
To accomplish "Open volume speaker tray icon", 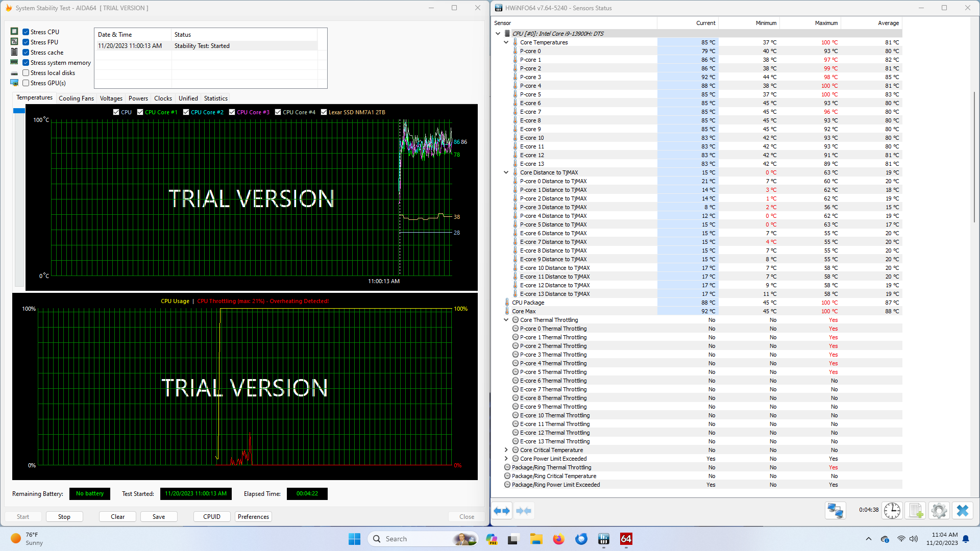I will coord(914,539).
